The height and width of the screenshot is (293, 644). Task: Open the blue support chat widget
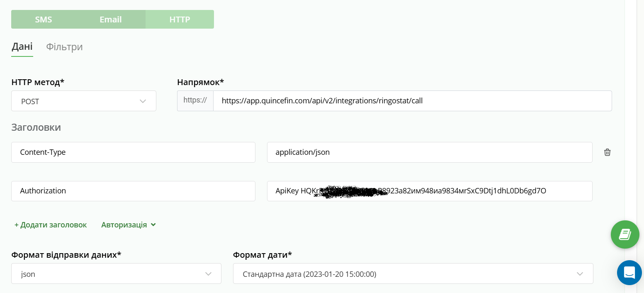click(629, 273)
